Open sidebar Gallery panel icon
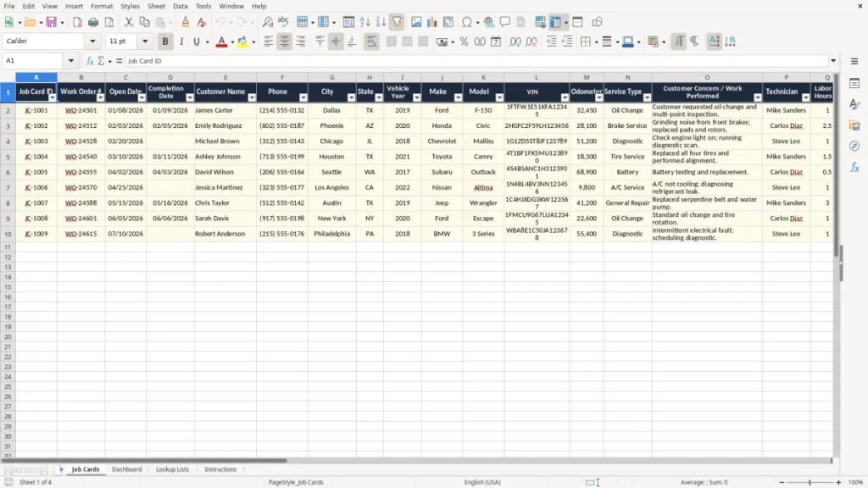 (x=854, y=125)
